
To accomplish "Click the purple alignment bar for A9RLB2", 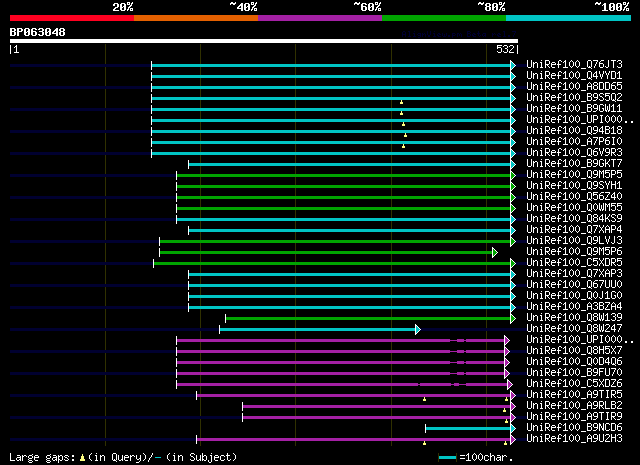I will pyautogui.click(x=377, y=406).
